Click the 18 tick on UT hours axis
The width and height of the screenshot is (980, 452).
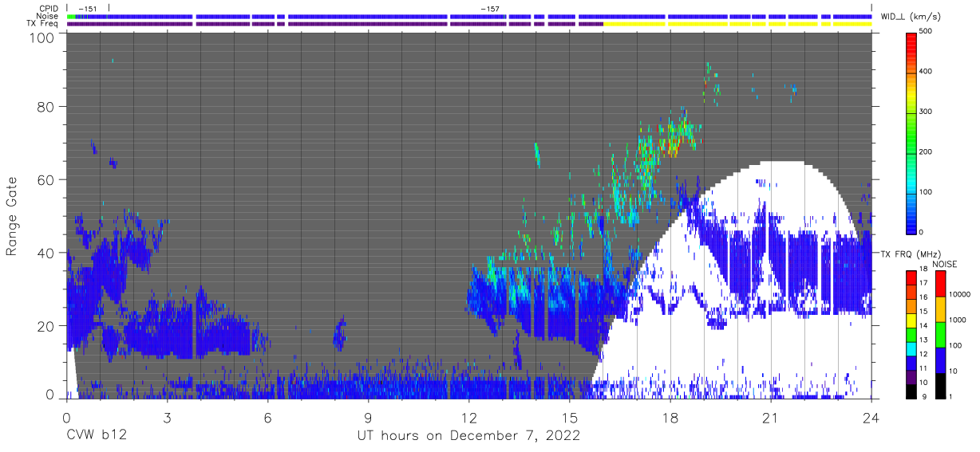click(670, 417)
